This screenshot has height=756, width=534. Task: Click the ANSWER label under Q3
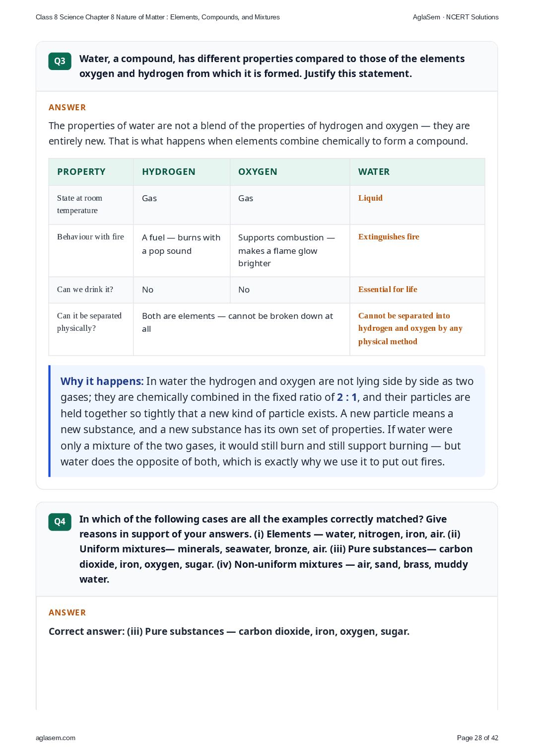(67, 107)
